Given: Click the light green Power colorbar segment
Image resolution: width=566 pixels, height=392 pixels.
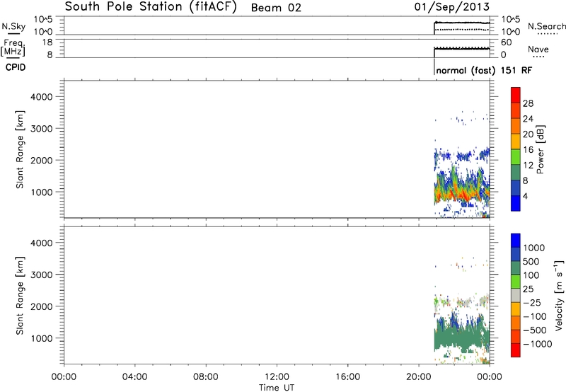Looking at the screenshot, I should click(516, 157).
